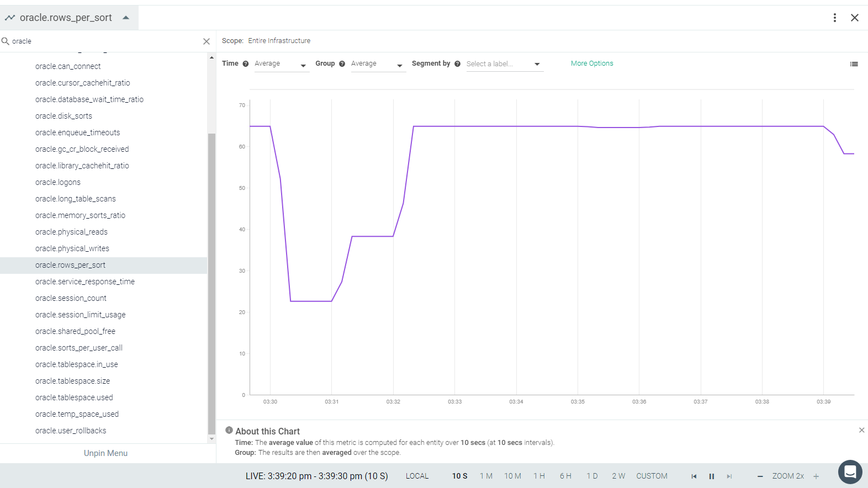Skip to the latest time step

click(x=729, y=476)
